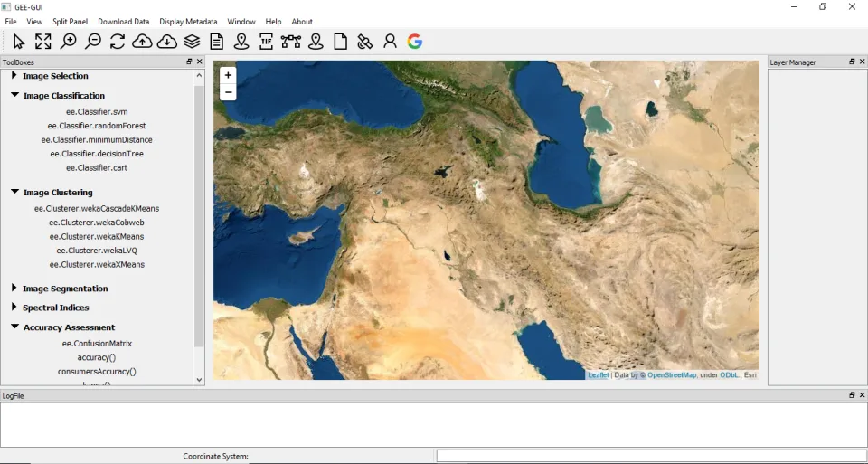868x464 pixels.
Task: Close the LogFile panel
Action: click(862, 395)
